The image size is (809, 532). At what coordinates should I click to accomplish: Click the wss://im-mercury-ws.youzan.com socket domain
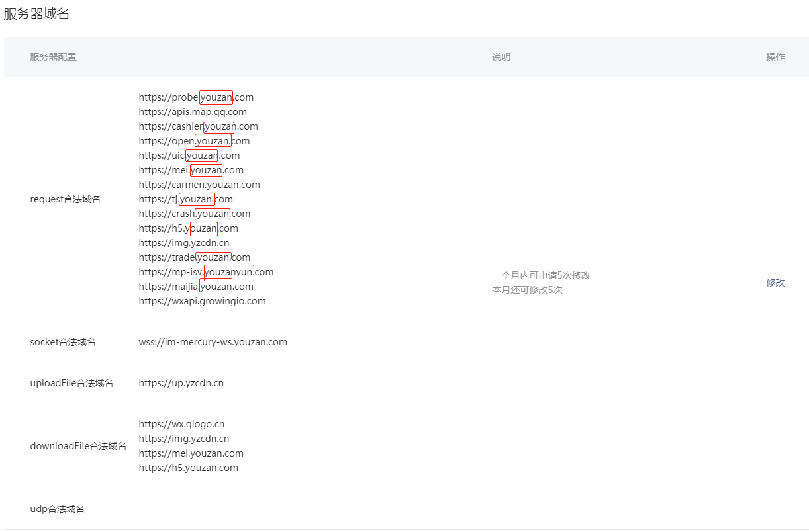point(213,342)
